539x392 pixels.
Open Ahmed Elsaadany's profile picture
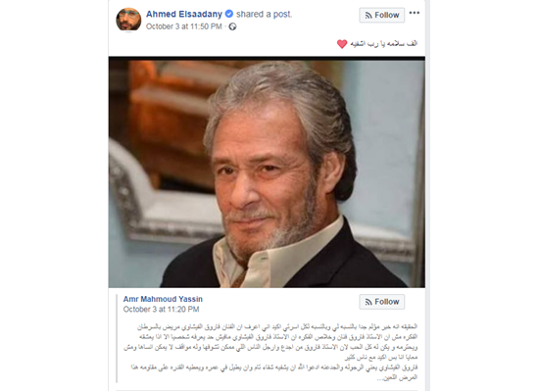click(x=128, y=20)
